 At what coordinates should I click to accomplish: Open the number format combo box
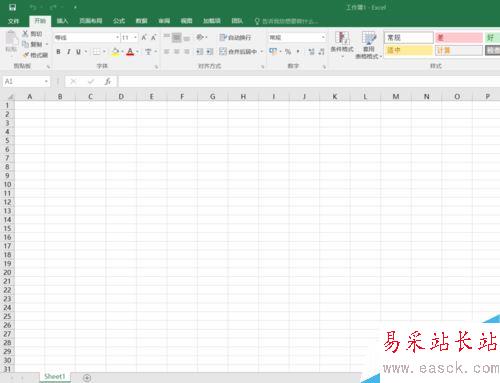point(297,37)
